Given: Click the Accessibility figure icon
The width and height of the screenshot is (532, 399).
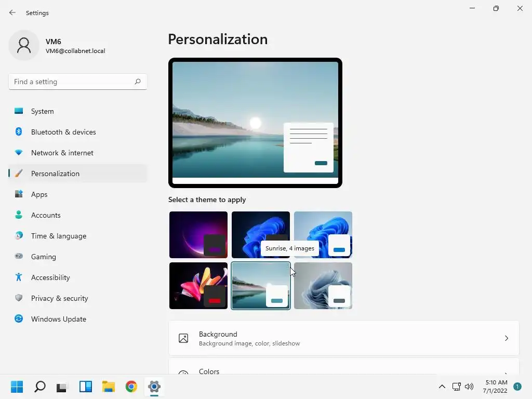Looking at the screenshot, I should [19, 277].
